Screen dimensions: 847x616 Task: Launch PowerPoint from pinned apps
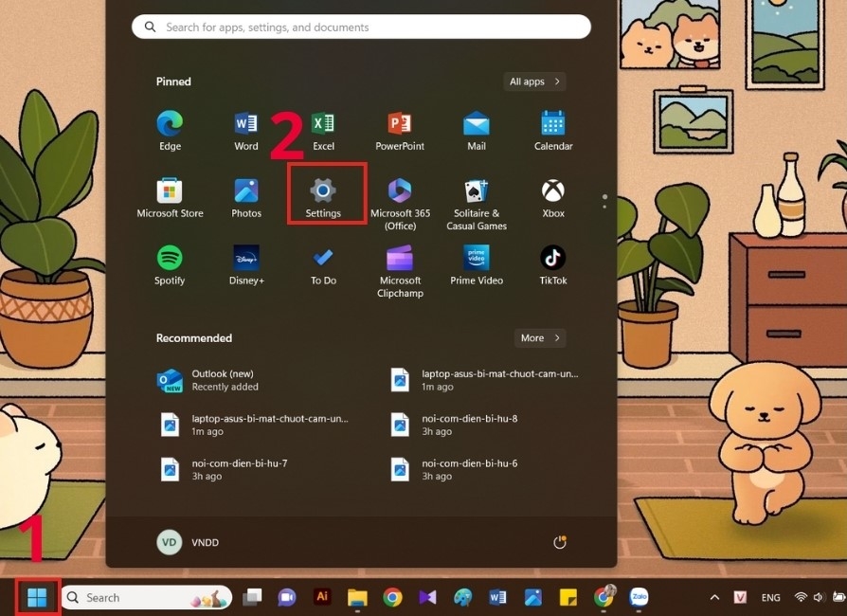coord(400,130)
